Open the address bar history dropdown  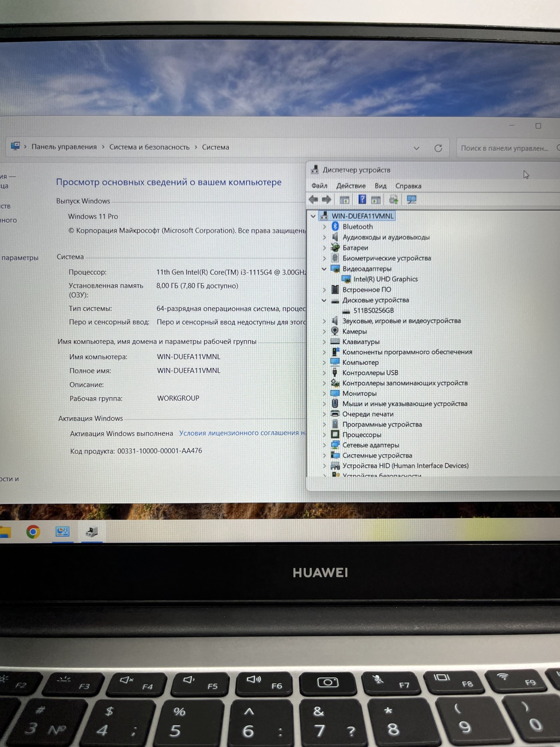416,148
